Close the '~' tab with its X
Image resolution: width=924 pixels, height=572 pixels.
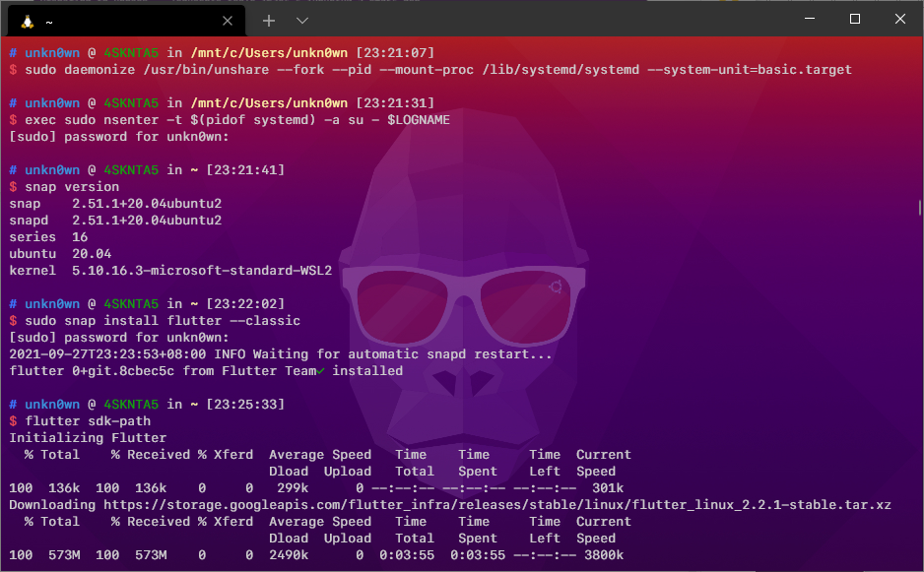point(227,20)
